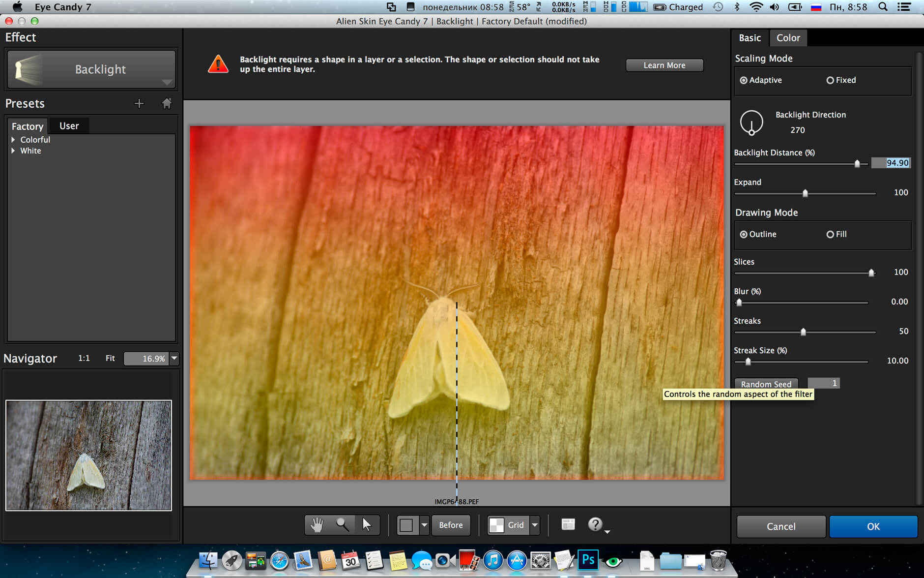
Task: Click the Learn More button
Action: [x=664, y=65]
